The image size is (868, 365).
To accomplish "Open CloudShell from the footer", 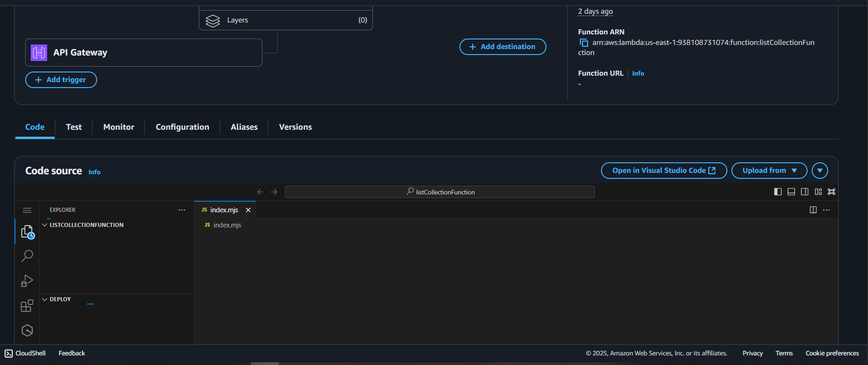I will pyautogui.click(x=25, y=353).
